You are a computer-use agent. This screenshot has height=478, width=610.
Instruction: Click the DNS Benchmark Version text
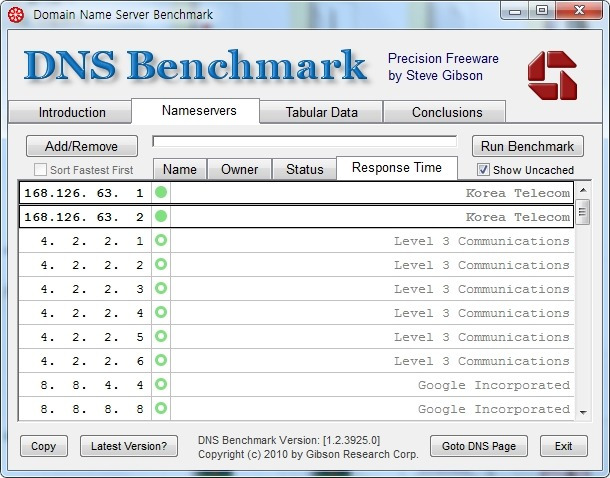coord(289,440)
